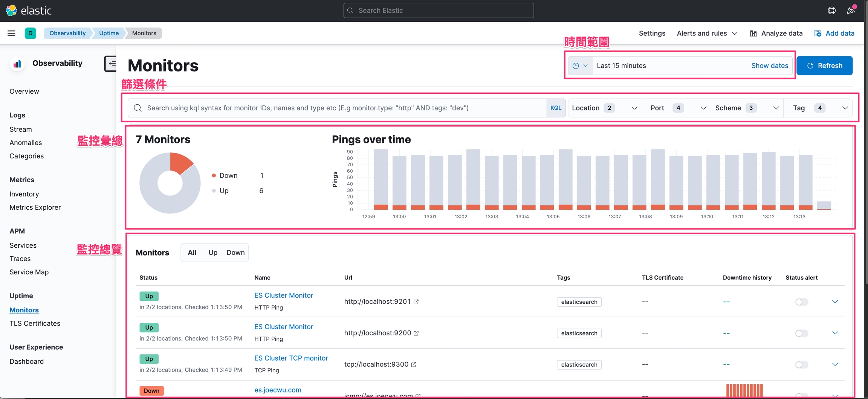Enable status alert for localhost:9201 monitor
868x399 pixels.
click(802, 302)
